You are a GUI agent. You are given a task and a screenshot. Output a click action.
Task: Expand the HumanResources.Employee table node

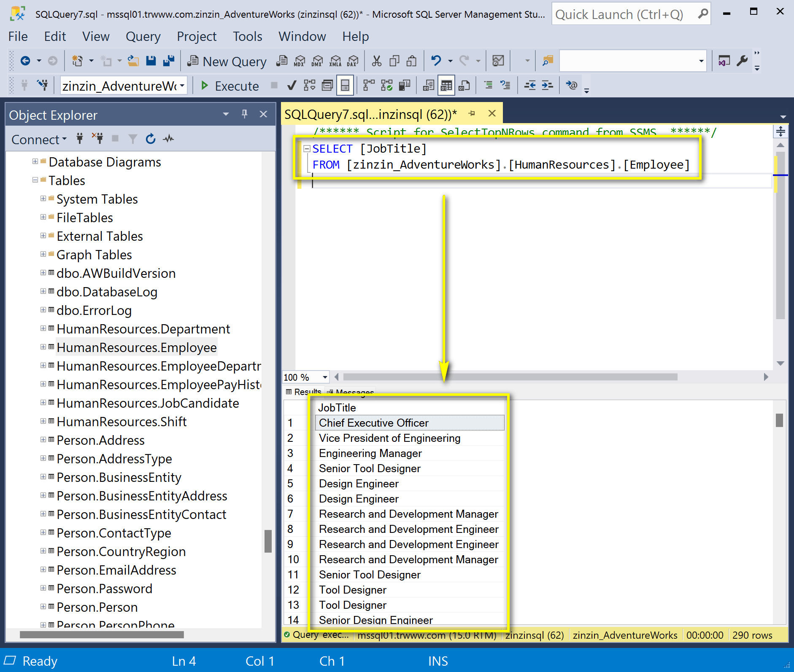click(43, 347)
